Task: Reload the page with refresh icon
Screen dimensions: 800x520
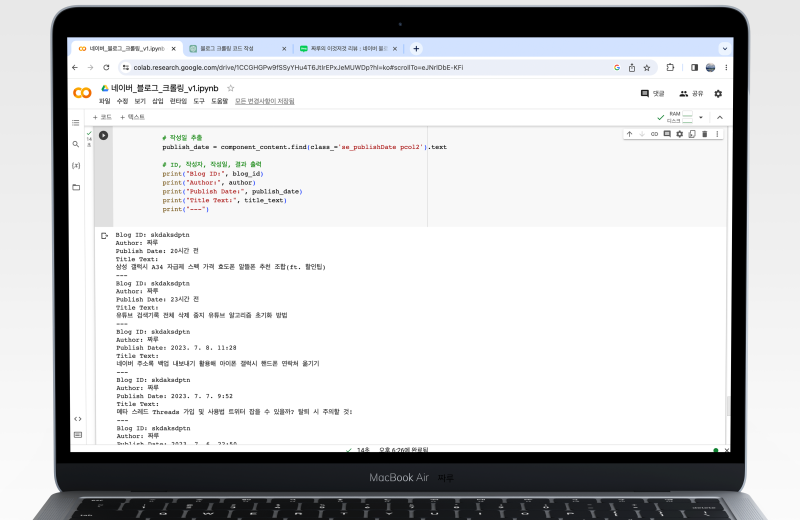Action: click(106, 67)
